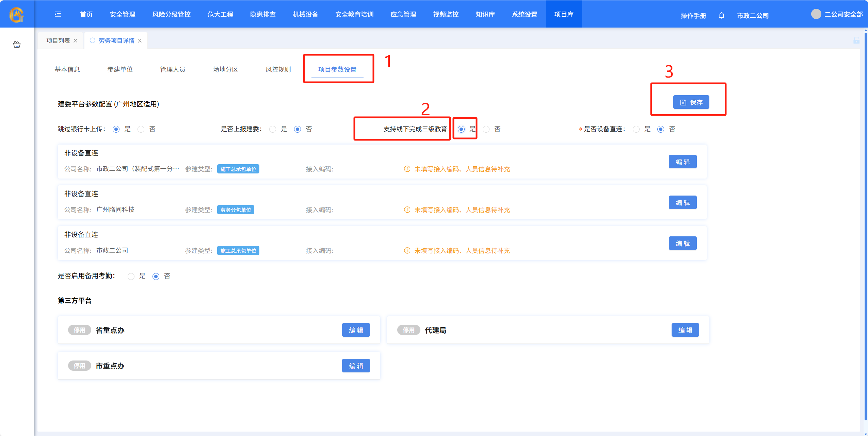This screenshot has height=436, width=868.
Task: Select 是 for 是否上报建委
Action: coord(273,129)
